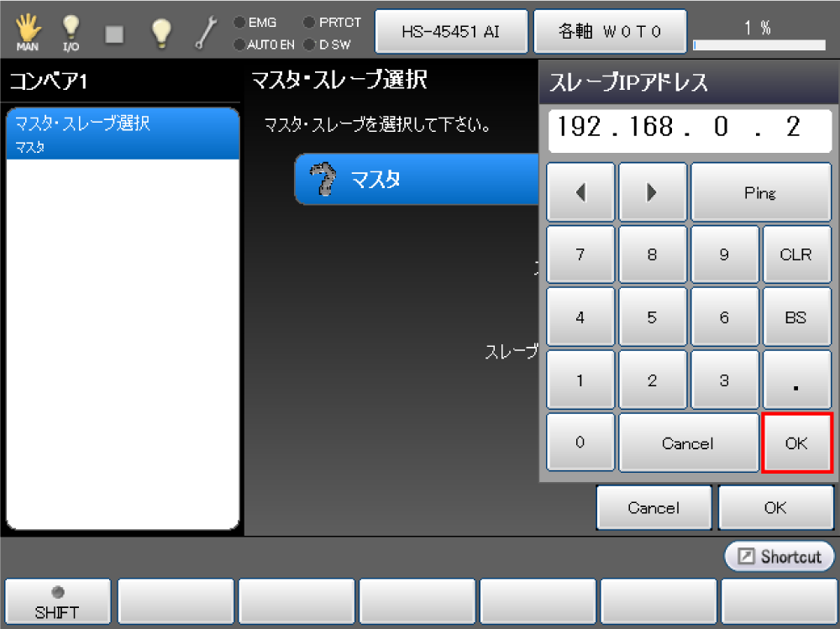Cancel the keypad entry
This screenshot has width=840, height=629.
pos(688,443)
